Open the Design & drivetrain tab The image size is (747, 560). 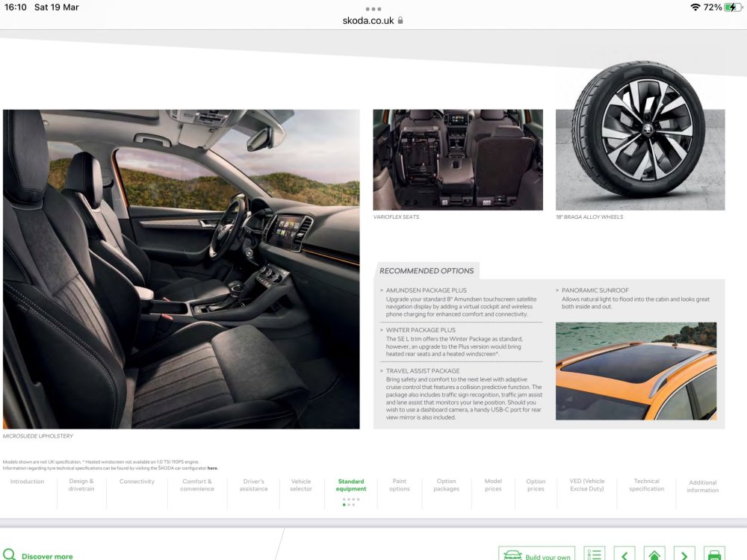pyautogui.click(x=81, y=485)
